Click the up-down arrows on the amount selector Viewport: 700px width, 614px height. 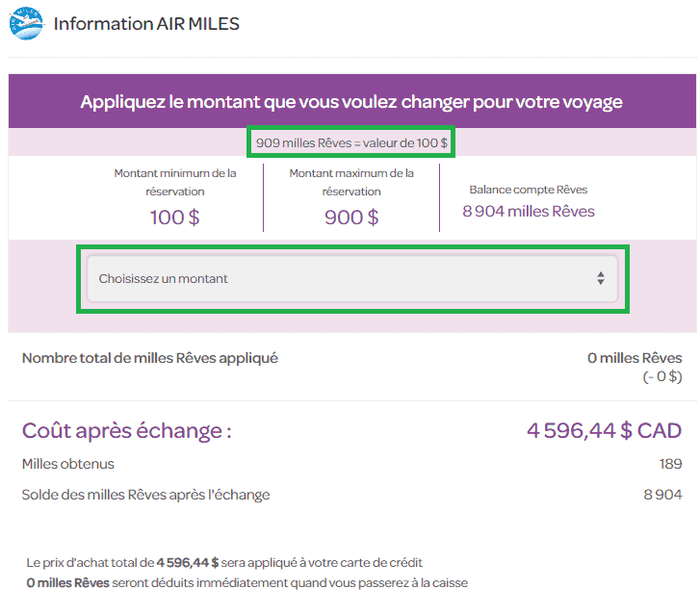click(x=600, y=279)
